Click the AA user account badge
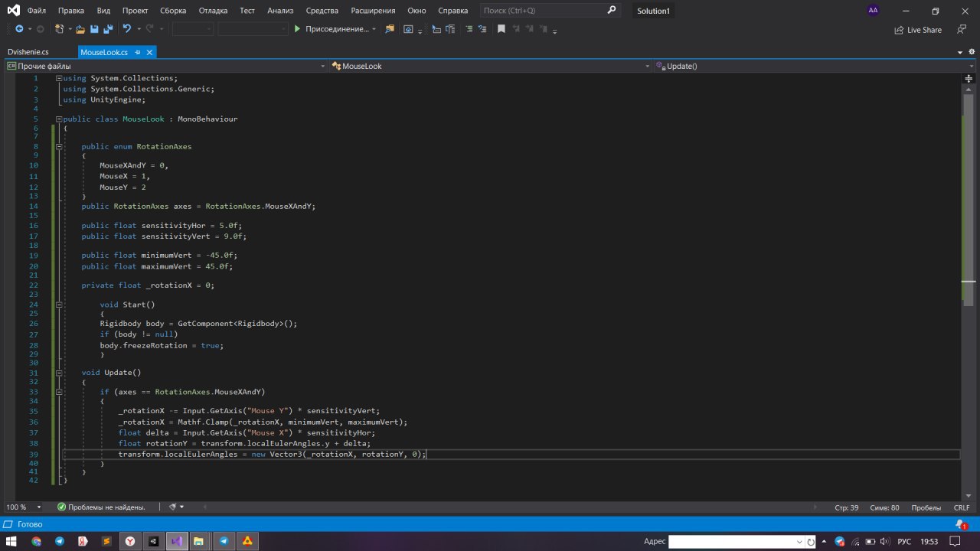Screen dimensions: 980x551 [874, 11]
